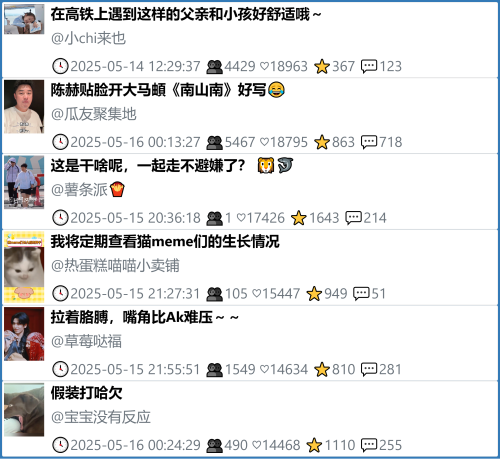Open author link @小chi来也
The height and width of the screenshot is (459, 500).
[x=88, y=38]
